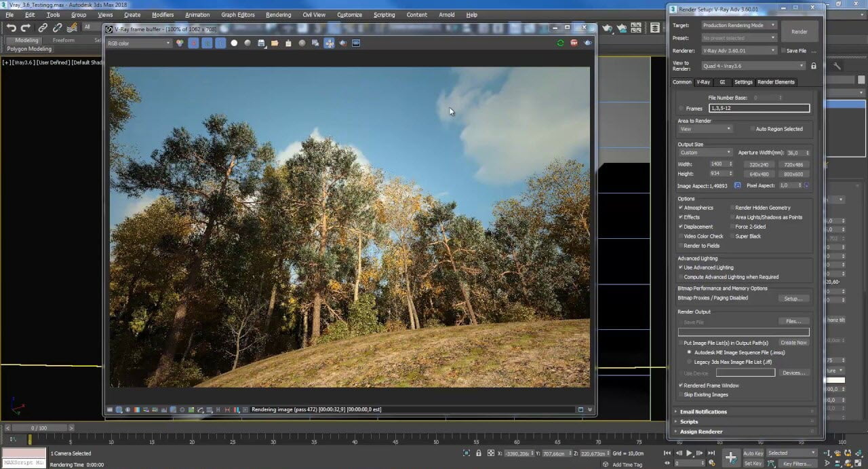Click the Redo arrow in main toolbar

pos(26,28)
